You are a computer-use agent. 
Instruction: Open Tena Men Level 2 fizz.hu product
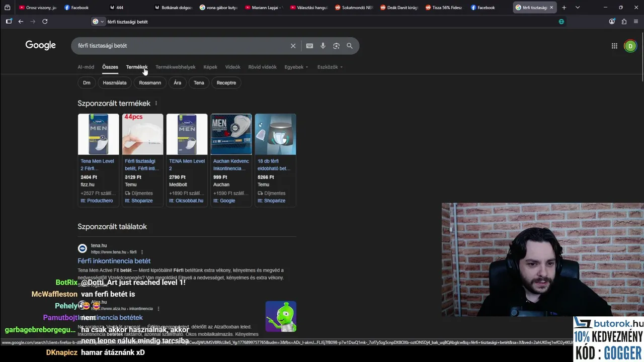98,165
